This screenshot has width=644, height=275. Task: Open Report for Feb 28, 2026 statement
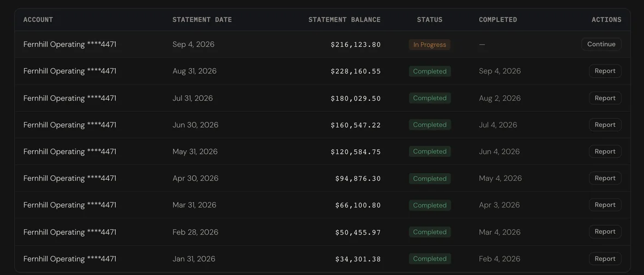click(x=605, y=231)
